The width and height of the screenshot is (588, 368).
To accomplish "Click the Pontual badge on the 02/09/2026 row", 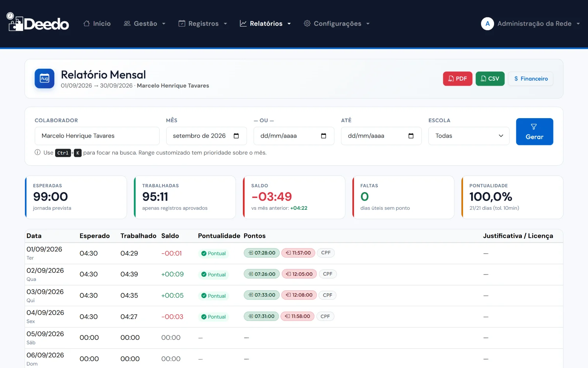I will coord(214,275).
